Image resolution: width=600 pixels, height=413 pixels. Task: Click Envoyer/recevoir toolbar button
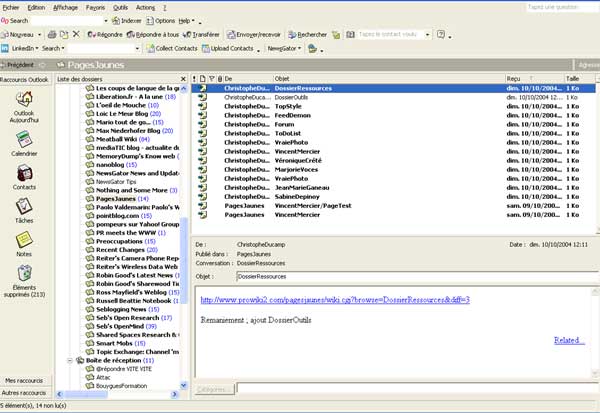[x=257, y=34]
